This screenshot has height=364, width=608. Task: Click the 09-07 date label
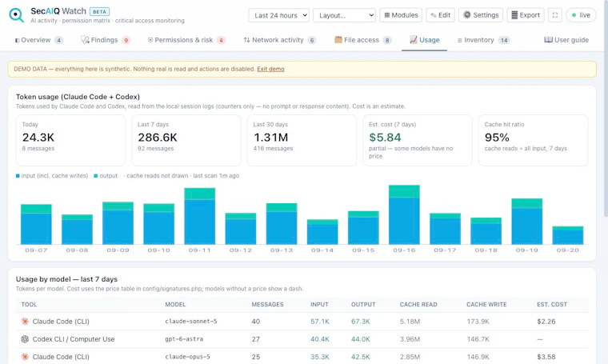36,250
